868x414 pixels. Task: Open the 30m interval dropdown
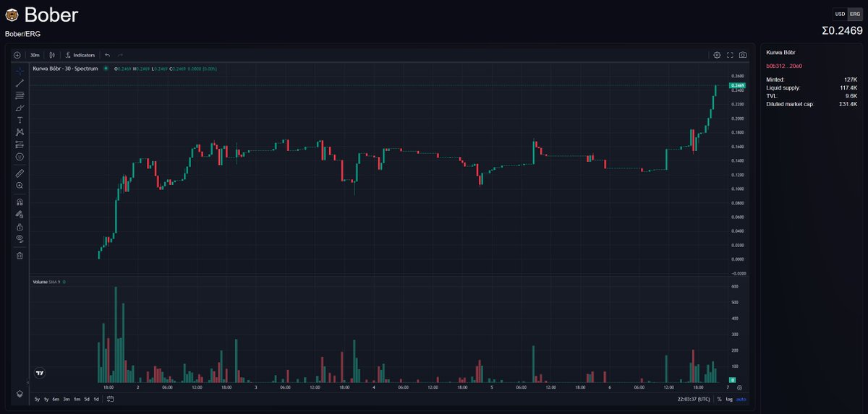pyautogui.click(x=35, y=55)
